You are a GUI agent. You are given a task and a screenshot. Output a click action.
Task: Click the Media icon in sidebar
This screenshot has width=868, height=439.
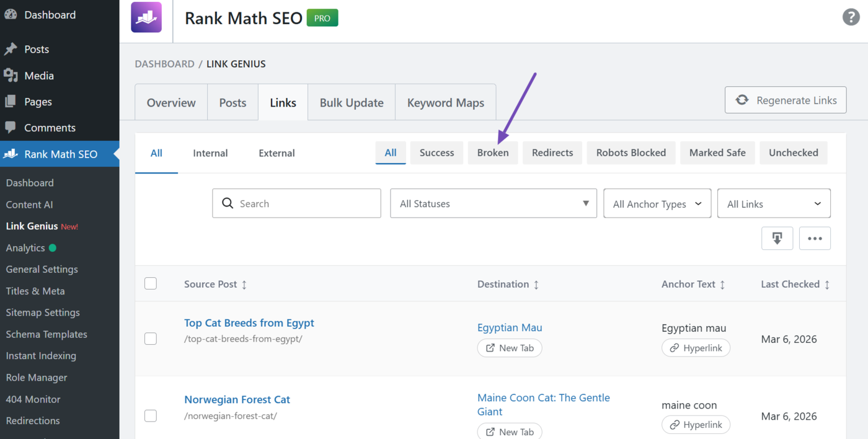click(x=11, y=76)
